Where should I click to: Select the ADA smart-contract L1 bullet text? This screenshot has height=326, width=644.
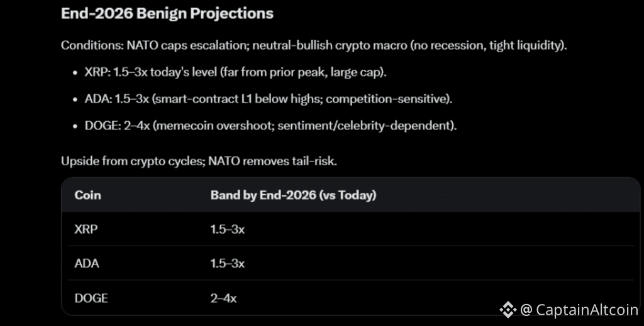269,99
